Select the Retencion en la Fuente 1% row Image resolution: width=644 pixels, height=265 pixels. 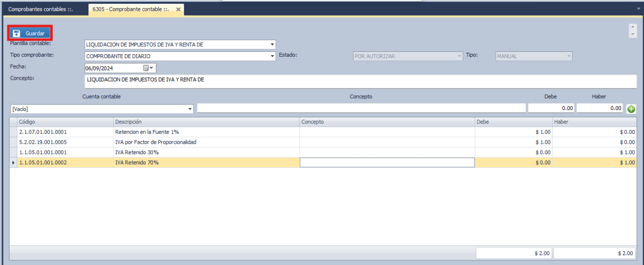206,132
